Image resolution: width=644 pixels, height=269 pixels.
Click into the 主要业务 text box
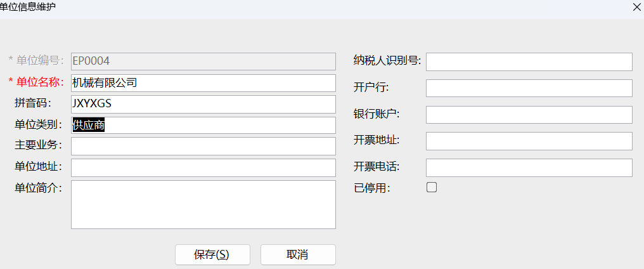click(203, 146)
